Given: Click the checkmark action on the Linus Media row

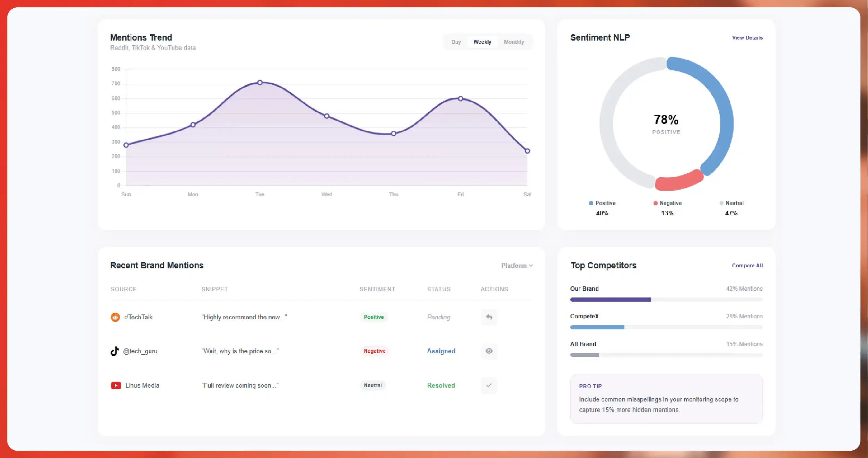Looking at the screenshot, I should click(x=489, y=385).
